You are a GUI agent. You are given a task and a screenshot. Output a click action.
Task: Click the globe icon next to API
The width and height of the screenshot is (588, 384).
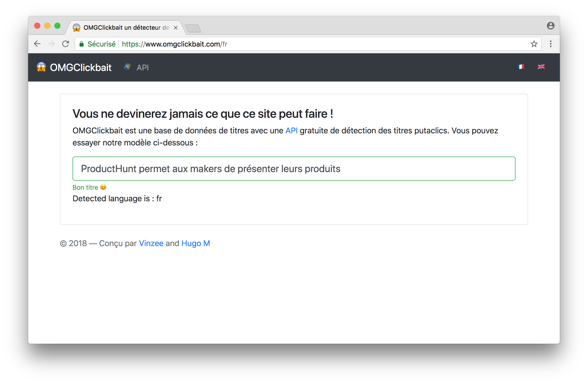128,67
